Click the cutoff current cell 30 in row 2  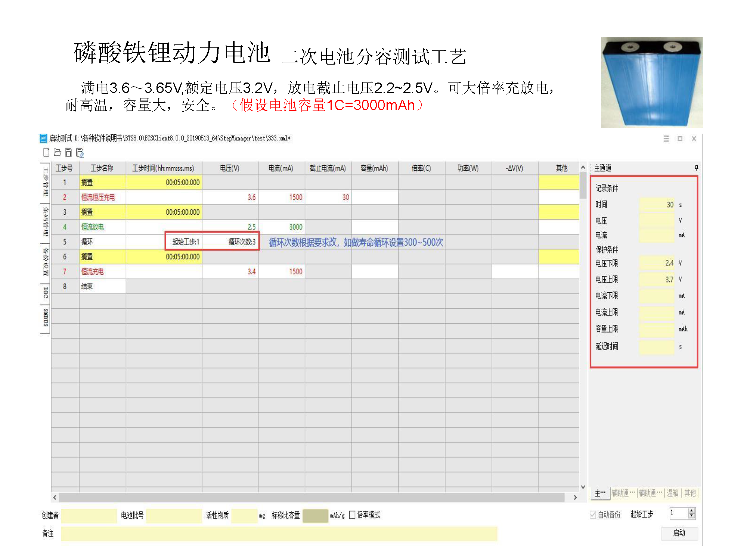(x=328, y=197)
